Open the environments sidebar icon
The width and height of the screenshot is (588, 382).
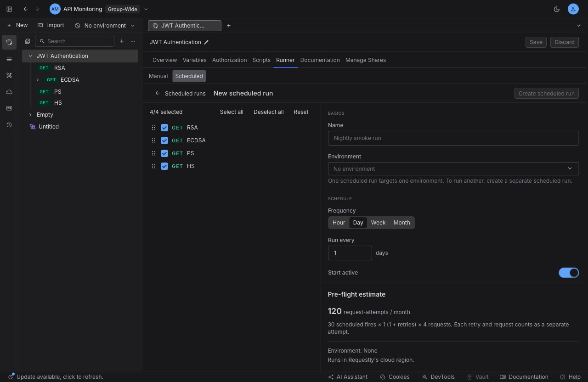(x=9, y=59)
